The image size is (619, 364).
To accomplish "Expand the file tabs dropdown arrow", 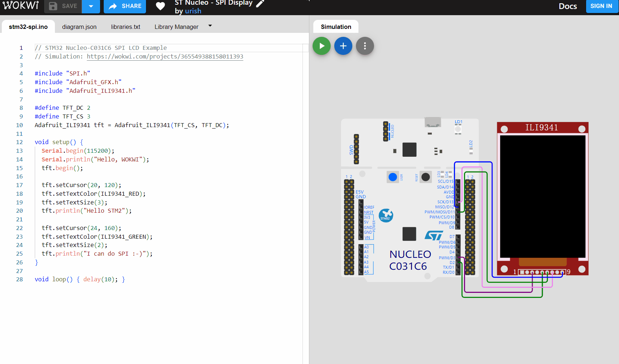I will coord(210,26).
